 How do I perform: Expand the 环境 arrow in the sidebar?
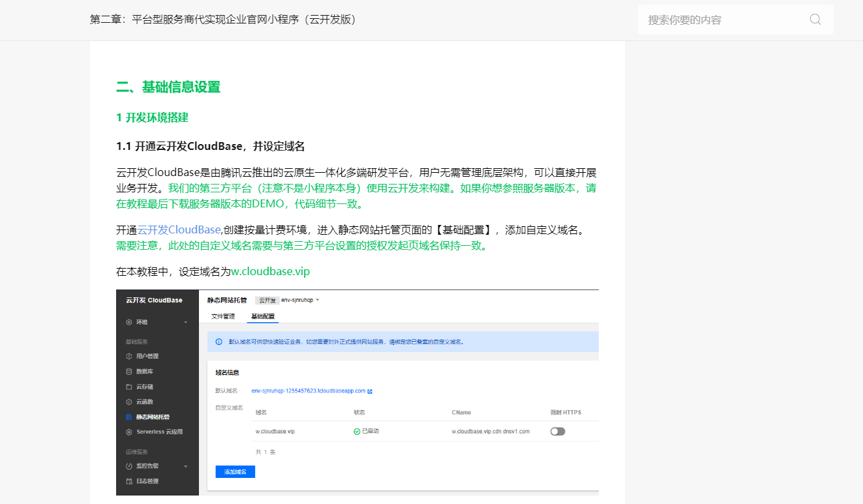(x=185, y=322)
